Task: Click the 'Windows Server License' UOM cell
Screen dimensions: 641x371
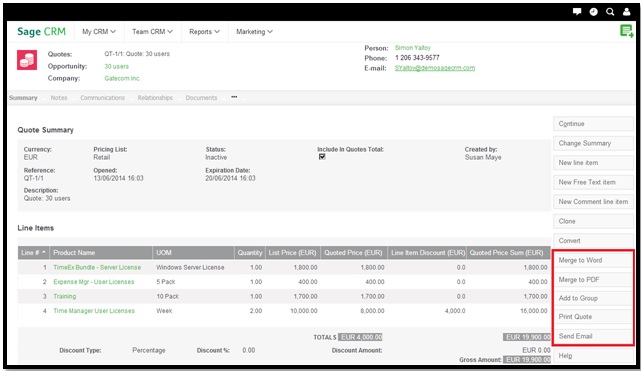Action: (x=190, y=267)
